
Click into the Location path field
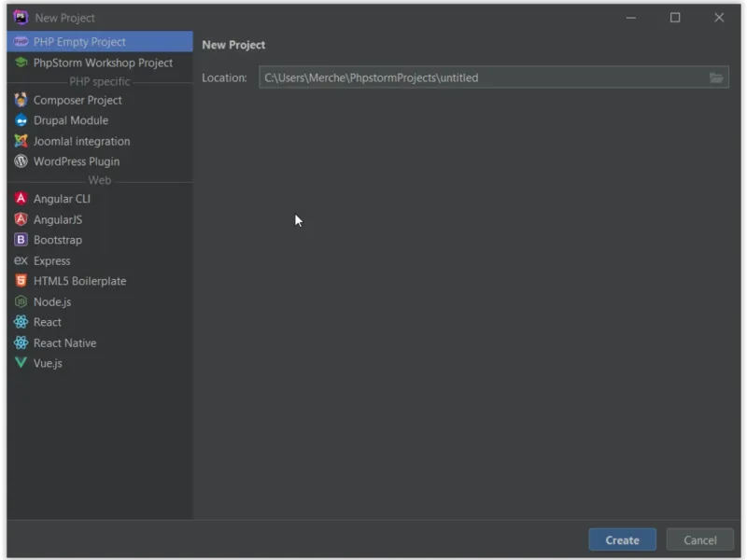494,77
